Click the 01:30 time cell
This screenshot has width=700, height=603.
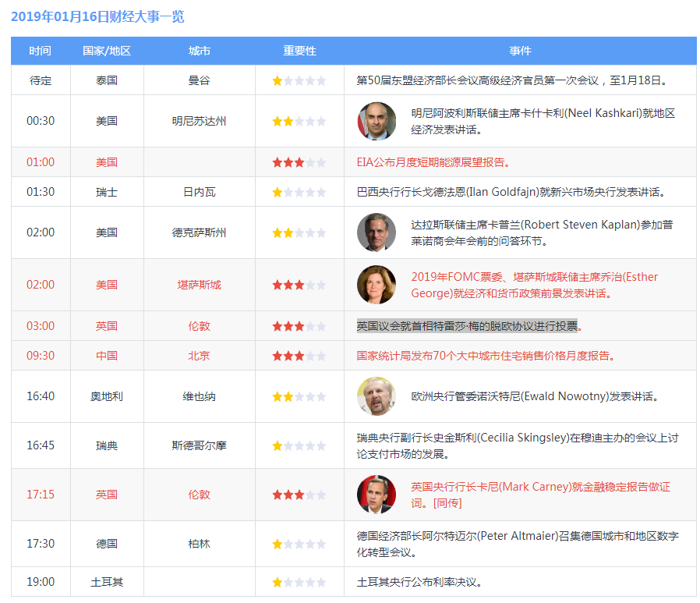tap(41, 192)
